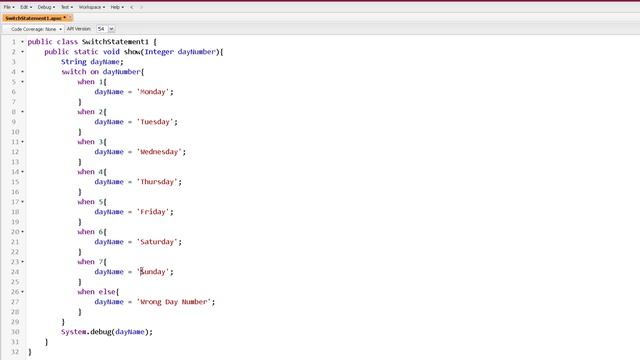Collapse the class fold marker on line 1

(x=22, y=42)
